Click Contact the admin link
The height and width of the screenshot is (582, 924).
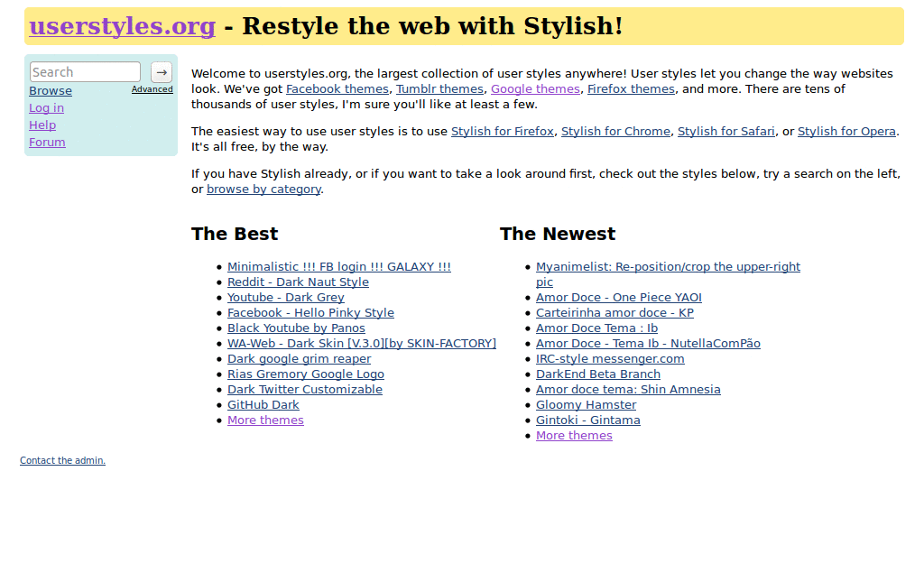(x=62, y=461)
